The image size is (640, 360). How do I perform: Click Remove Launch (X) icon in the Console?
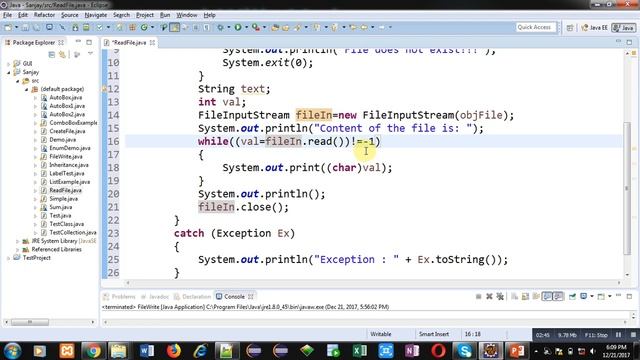(489, 296)
